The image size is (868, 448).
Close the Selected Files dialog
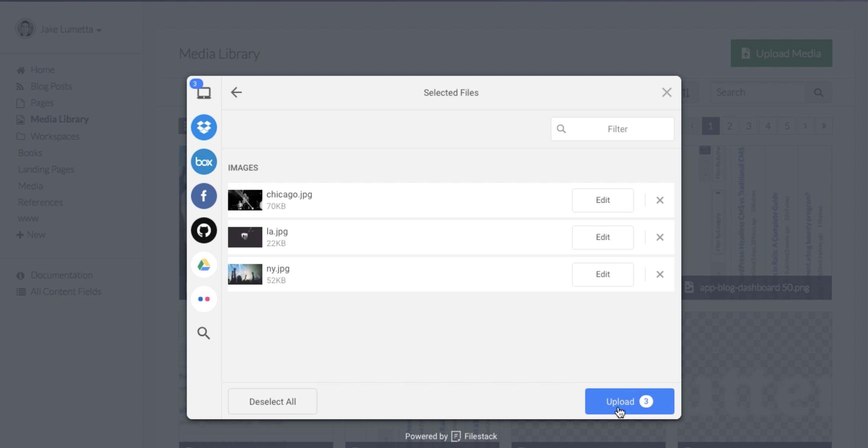pos(667,92)
